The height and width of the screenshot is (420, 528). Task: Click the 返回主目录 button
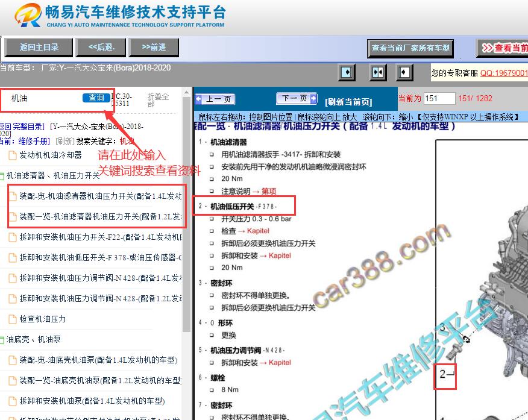click(x=39, y=48)
